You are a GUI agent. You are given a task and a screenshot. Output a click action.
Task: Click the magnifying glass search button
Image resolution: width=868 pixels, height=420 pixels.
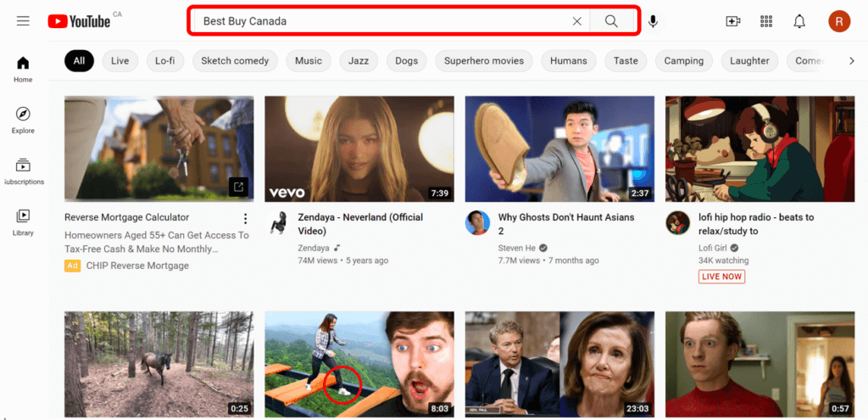611,21
